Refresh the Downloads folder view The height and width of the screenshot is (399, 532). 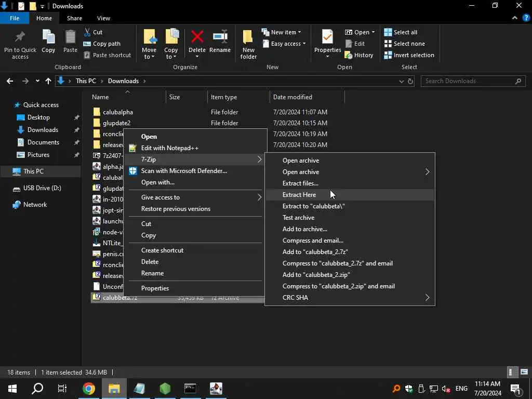410,81
